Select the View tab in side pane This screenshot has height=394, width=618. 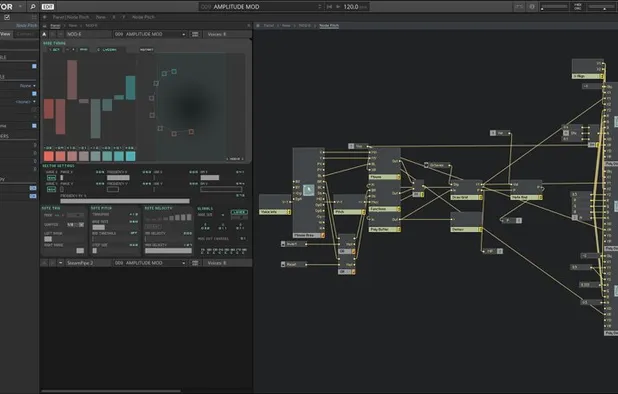(6, 34)
